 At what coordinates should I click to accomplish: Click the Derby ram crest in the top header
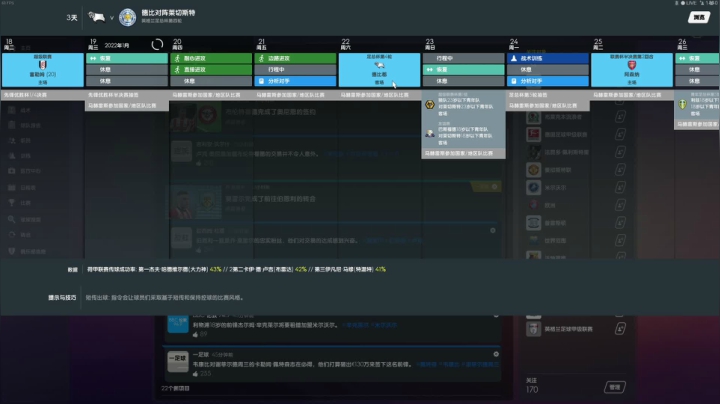point(96,17)
